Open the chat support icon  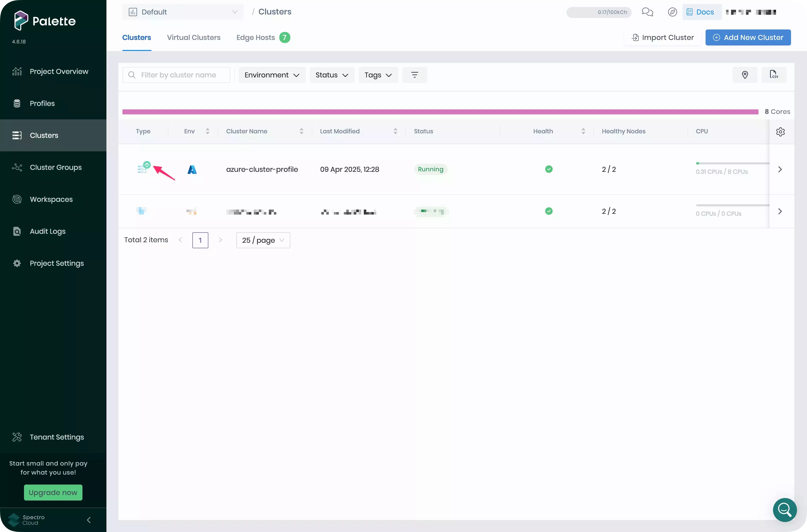(647, 12)
